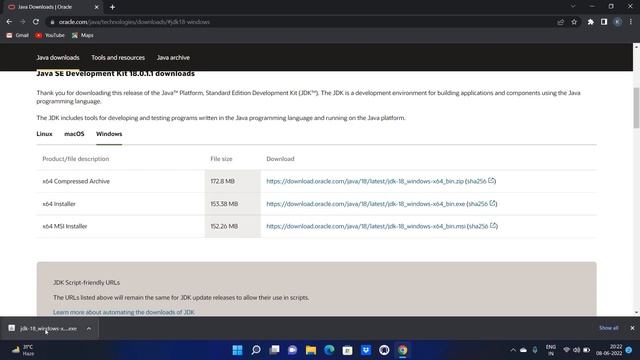
Task: Click the address bar URL
Action: point(134,22)
